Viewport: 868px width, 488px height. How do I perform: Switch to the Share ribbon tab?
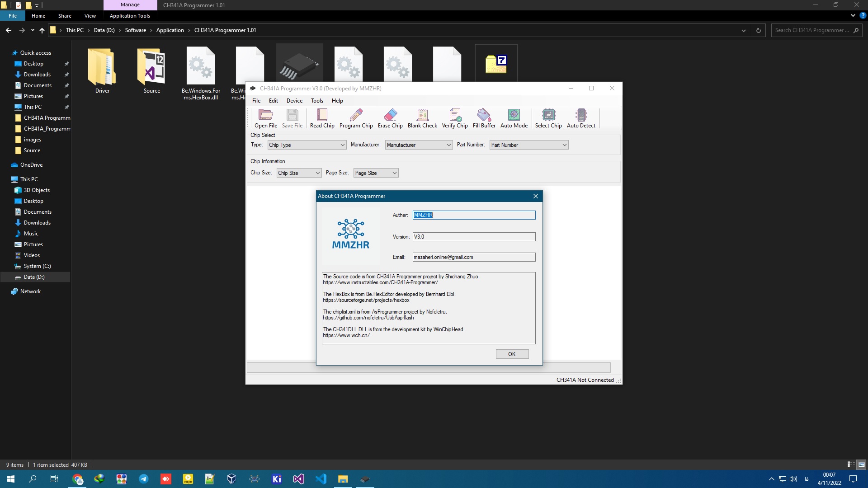tap(65, 16)
